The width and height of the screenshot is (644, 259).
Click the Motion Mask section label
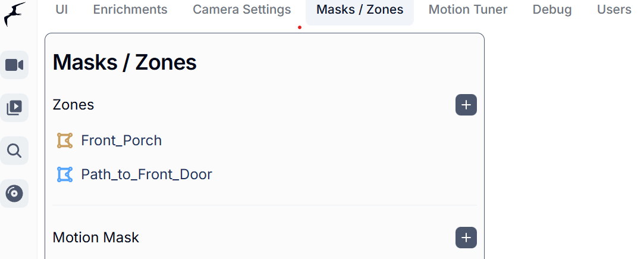96,238
